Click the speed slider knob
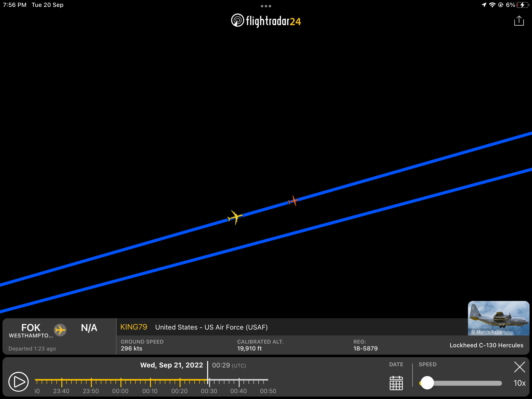The height and width of the screenshot is (399, 532). click(427, 383)
